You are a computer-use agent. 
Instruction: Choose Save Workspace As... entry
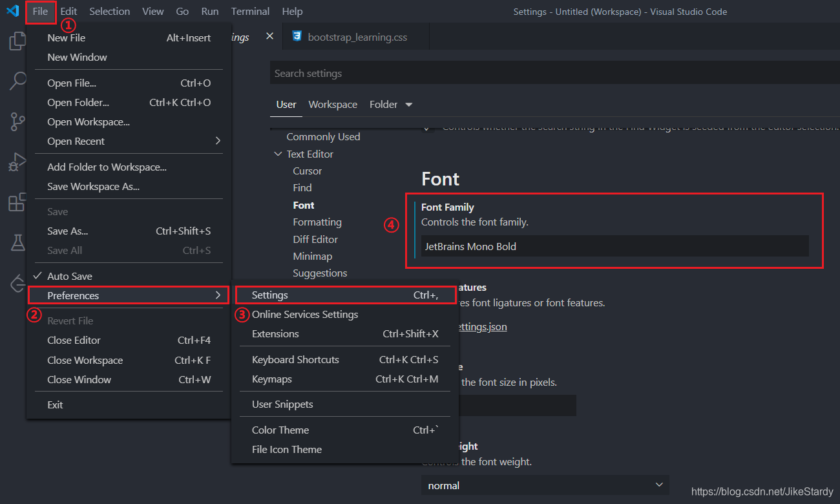coord(128,186)
